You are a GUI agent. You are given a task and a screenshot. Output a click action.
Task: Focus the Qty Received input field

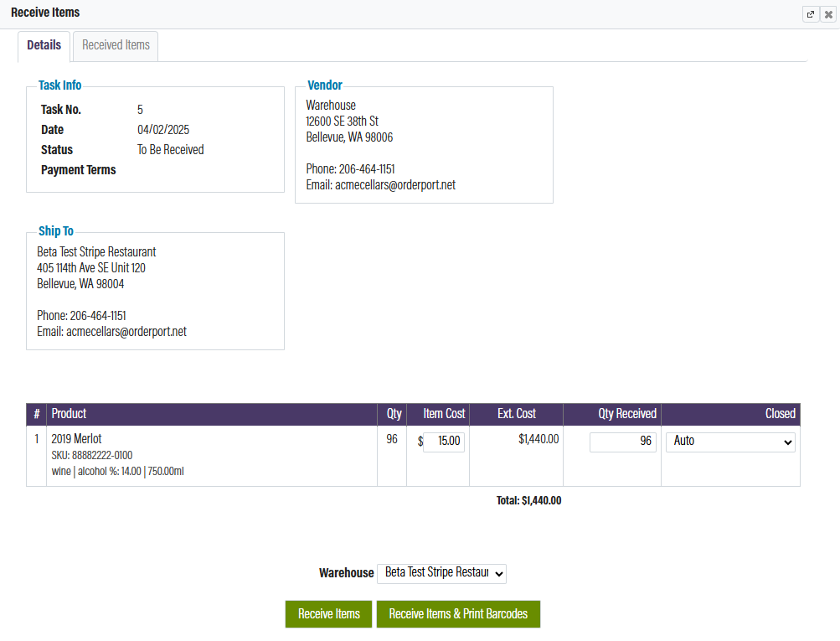point(622,442)
